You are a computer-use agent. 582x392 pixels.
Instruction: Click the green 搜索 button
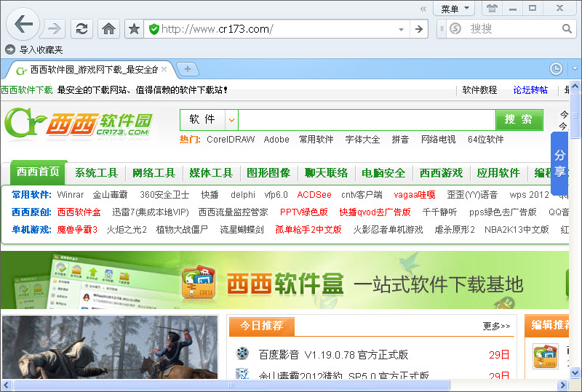519,119
